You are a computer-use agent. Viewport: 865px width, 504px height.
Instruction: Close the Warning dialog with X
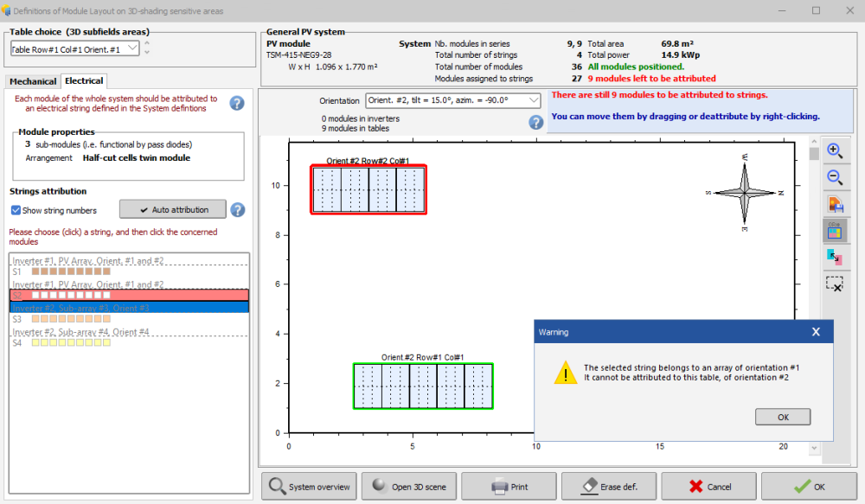pos(816,332)
